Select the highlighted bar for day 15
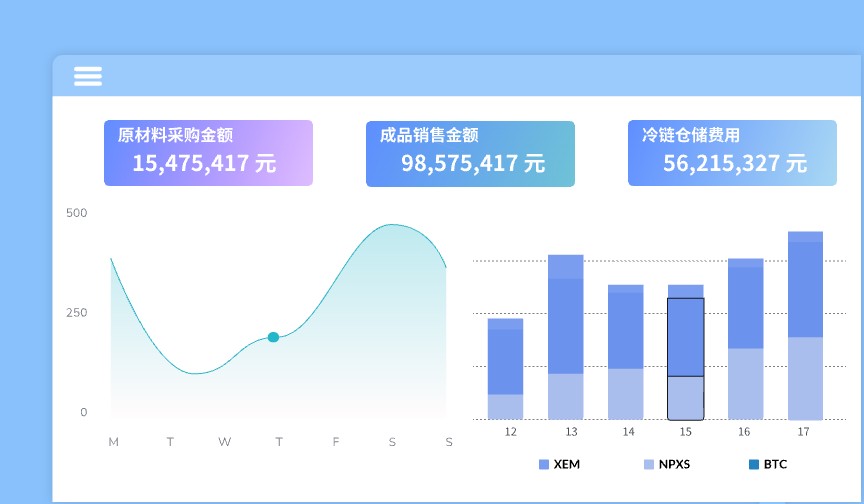Viewport: 864px width, 504px height. pos(686,358)
